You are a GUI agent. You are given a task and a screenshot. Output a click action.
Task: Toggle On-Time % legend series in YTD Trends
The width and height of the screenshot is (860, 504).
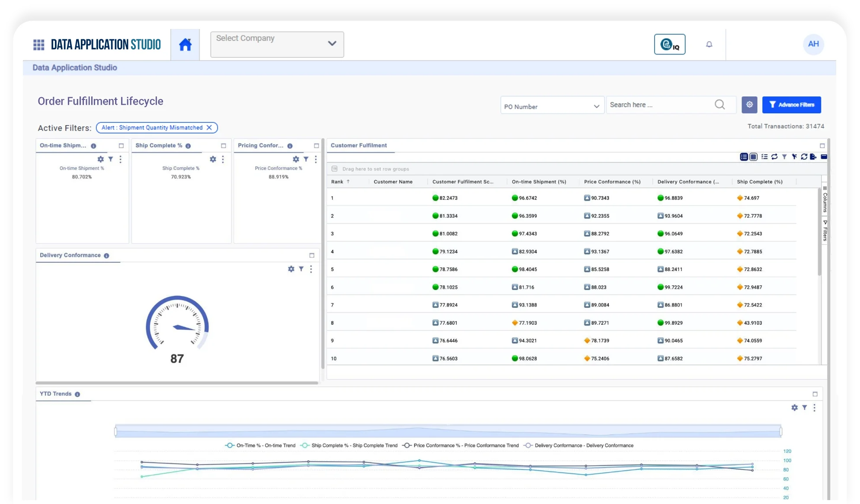pos(260,445)
